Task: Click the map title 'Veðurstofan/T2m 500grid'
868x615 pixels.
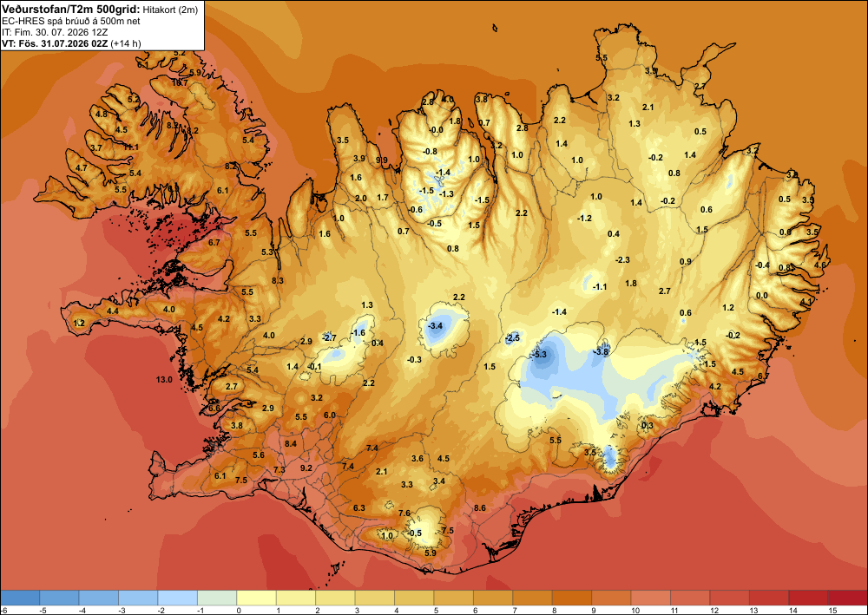Action: click(69, 9)
